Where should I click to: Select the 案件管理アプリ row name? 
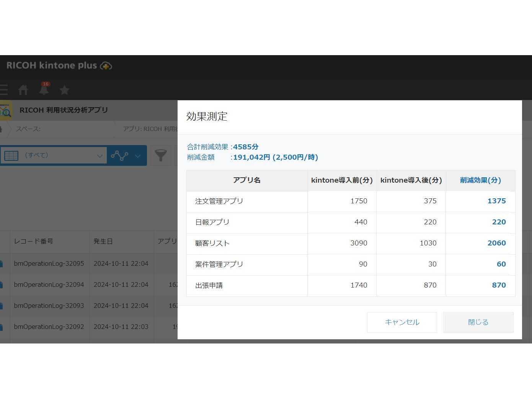coord(219,264)
